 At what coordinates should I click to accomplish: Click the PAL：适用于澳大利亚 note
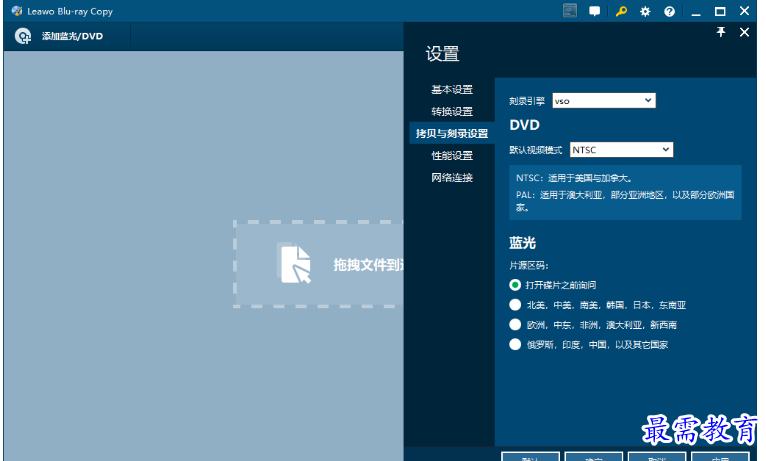point(625,201)
